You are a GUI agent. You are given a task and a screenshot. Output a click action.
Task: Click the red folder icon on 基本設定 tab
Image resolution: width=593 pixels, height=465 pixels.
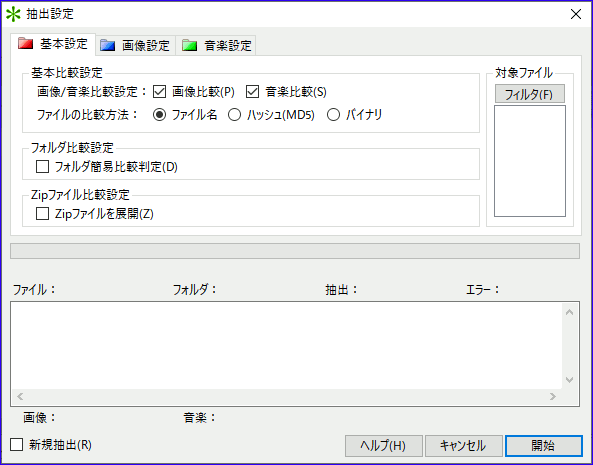point(26,43)
